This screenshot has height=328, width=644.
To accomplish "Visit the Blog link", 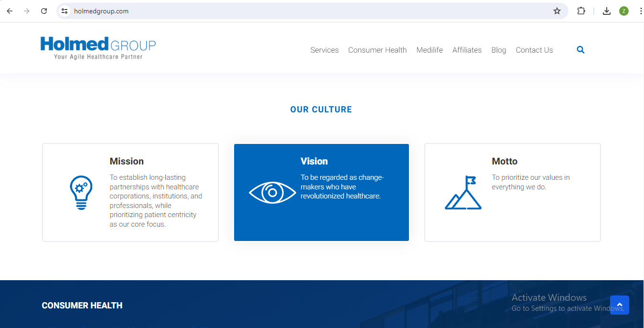I will (498, 50).
